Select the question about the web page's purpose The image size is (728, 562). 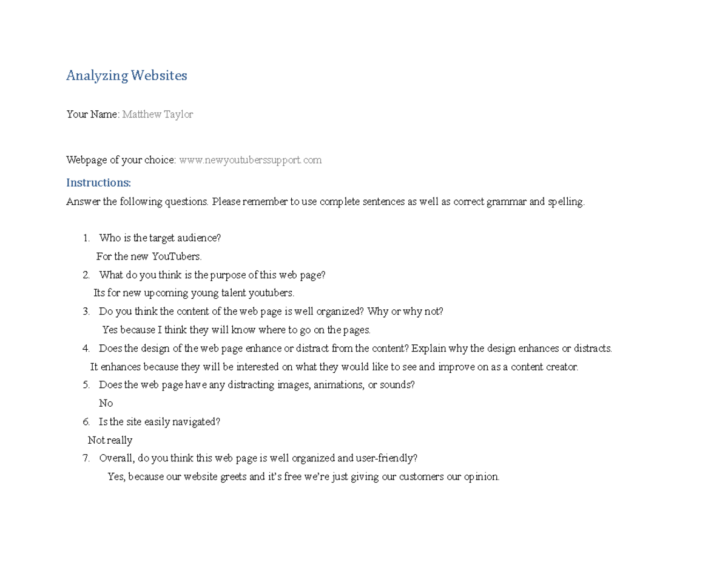point(212,275)
